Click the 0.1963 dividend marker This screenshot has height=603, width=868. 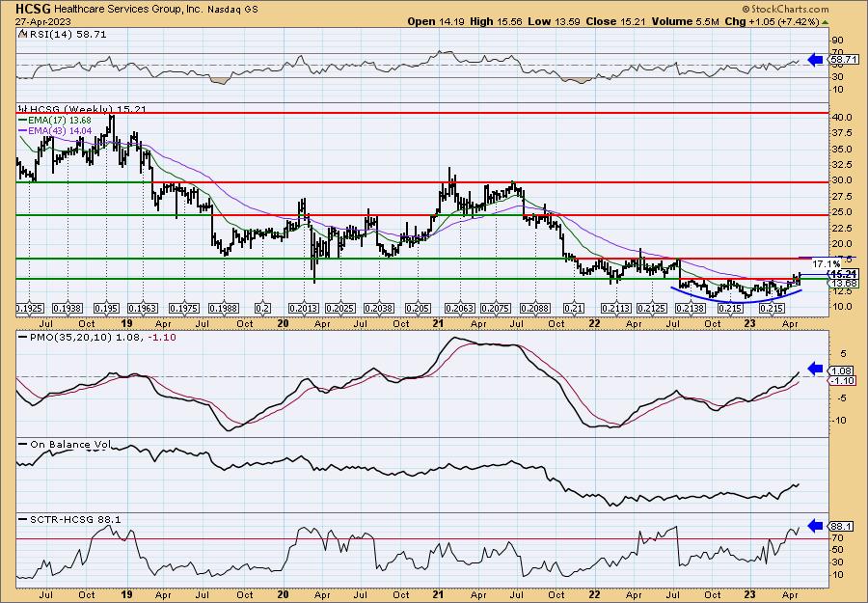[x=143, y=308]
